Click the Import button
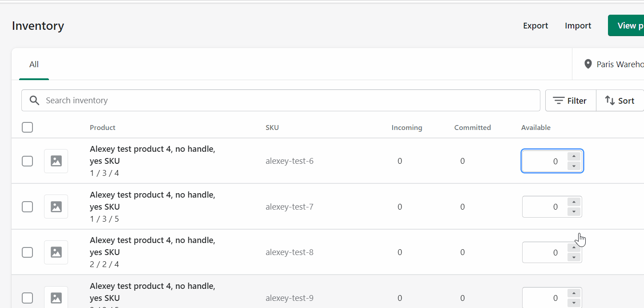Screen dimensions: 644x308 click(x=578, y=25)
